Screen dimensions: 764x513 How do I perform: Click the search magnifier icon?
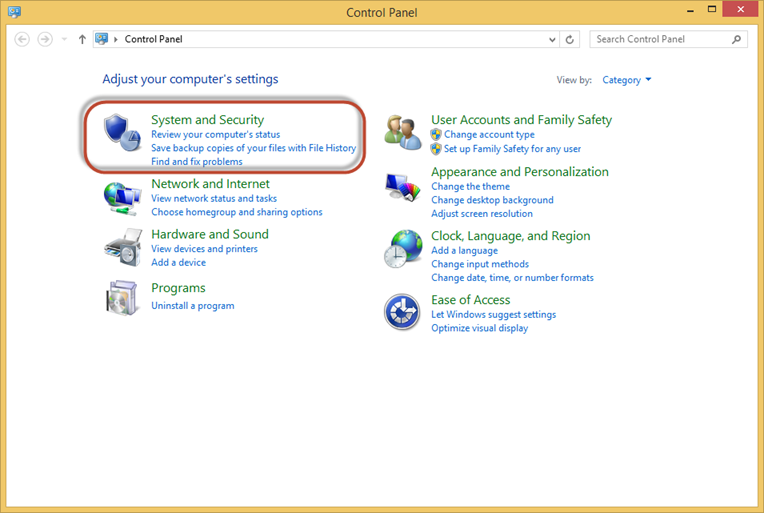tap(736, 39)
